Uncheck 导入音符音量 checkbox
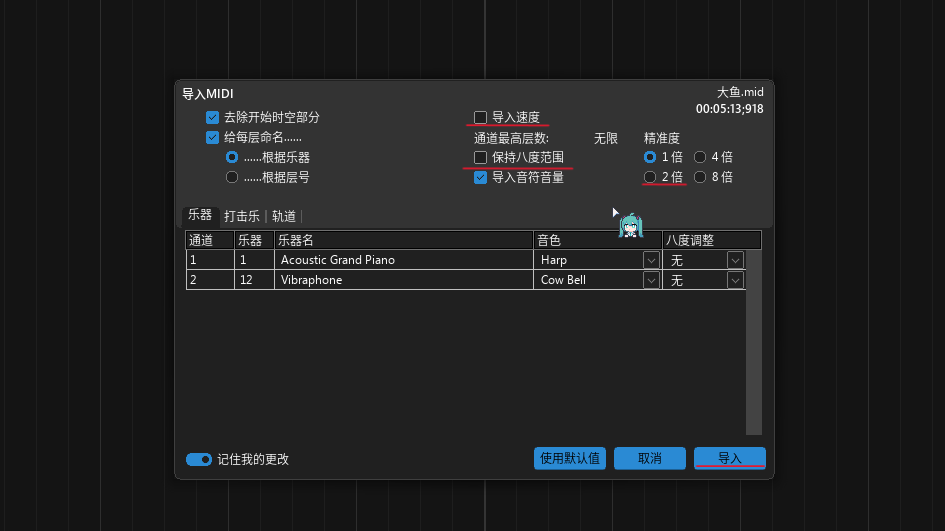The image size is (945, 531). click(480, 177)
